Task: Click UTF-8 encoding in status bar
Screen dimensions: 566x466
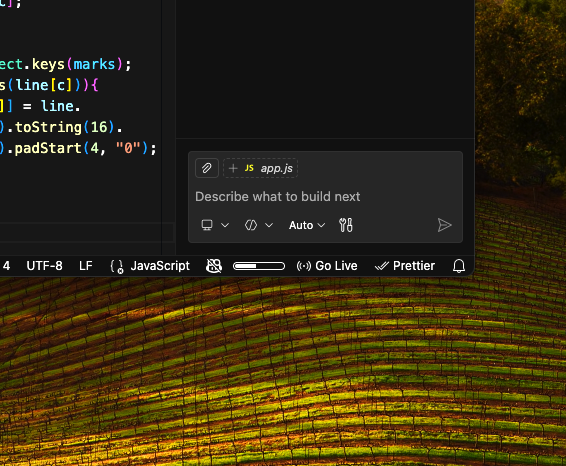Action: (44, 266)
